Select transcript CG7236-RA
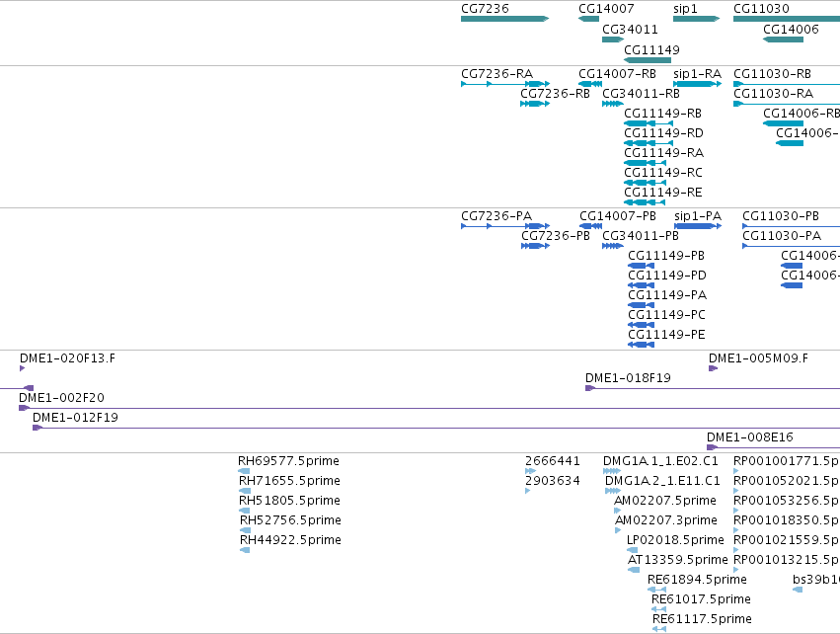 [x=505, y=84]
